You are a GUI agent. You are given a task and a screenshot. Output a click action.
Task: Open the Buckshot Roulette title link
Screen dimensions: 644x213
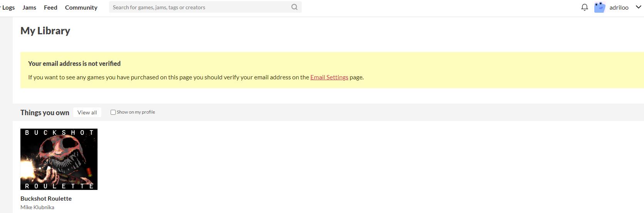(46, 198)
